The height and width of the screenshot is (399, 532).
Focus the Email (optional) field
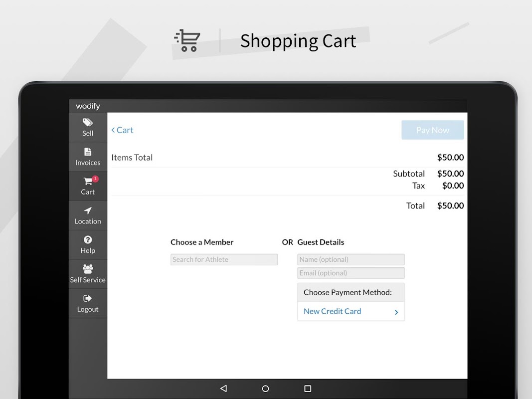pos(351,273)
